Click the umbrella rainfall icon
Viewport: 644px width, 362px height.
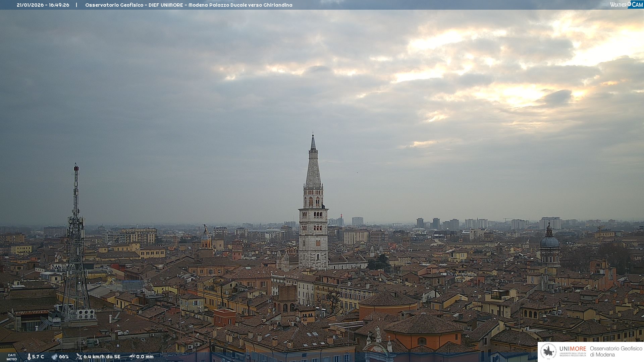(132, 357)
